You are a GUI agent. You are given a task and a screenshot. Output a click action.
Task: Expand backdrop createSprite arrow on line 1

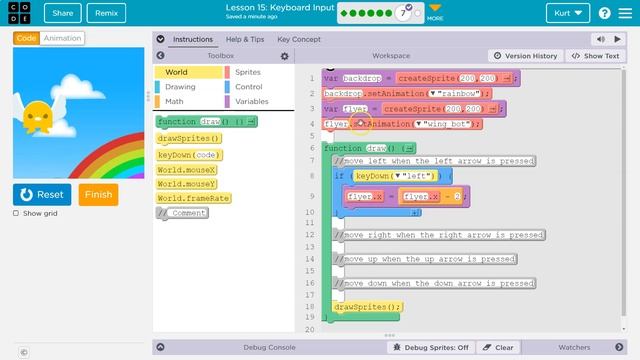point(507,78)
